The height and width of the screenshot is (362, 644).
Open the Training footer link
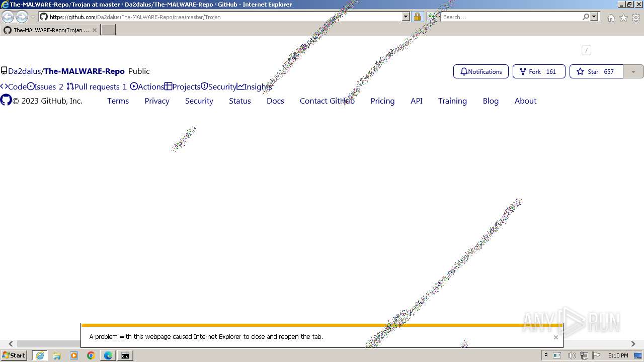(452, 101)
